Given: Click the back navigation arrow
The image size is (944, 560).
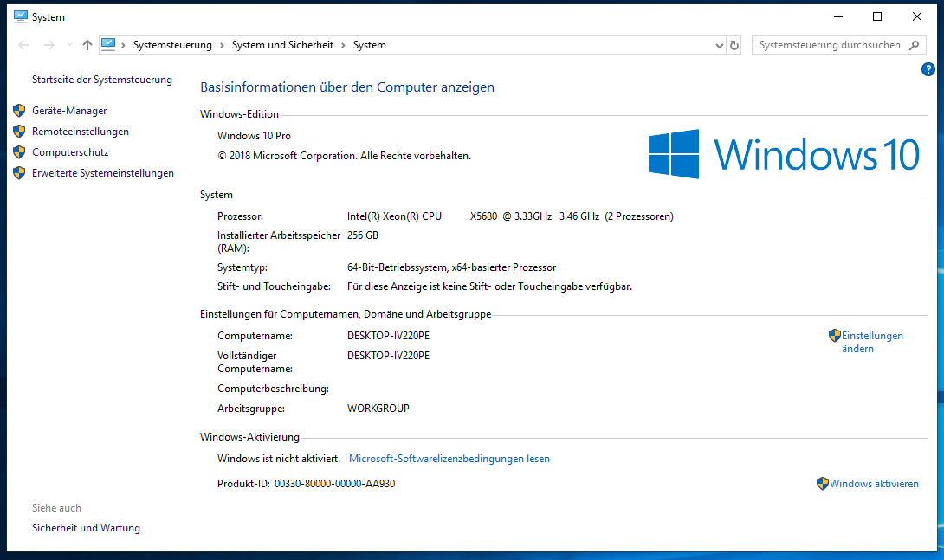Looking at the screenshot, I should pos(23,45).
